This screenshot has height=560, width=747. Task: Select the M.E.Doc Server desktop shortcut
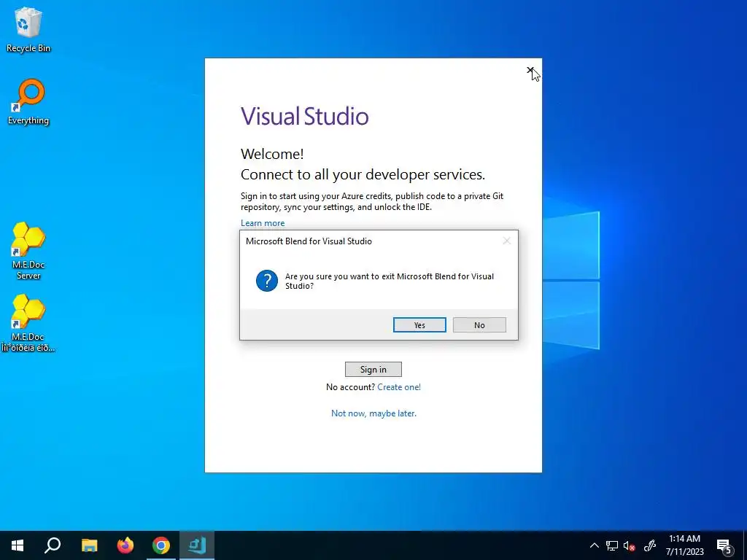pyautogui.click(x=28, y=251)
